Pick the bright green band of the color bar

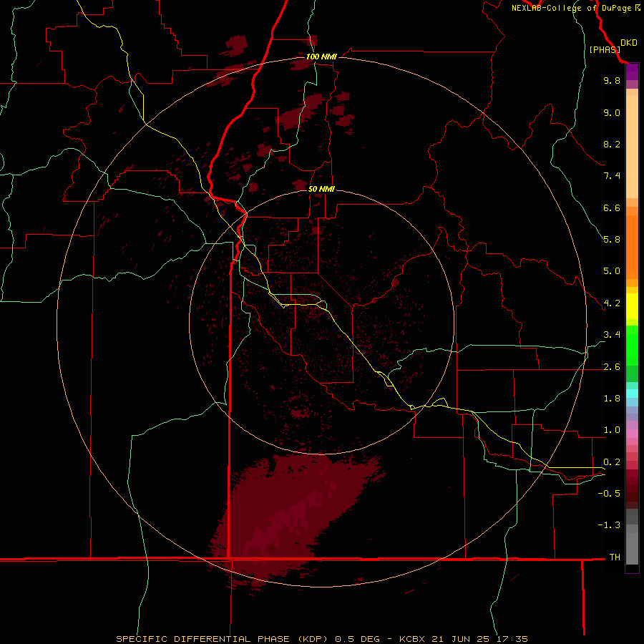click(x=632, y=345)
